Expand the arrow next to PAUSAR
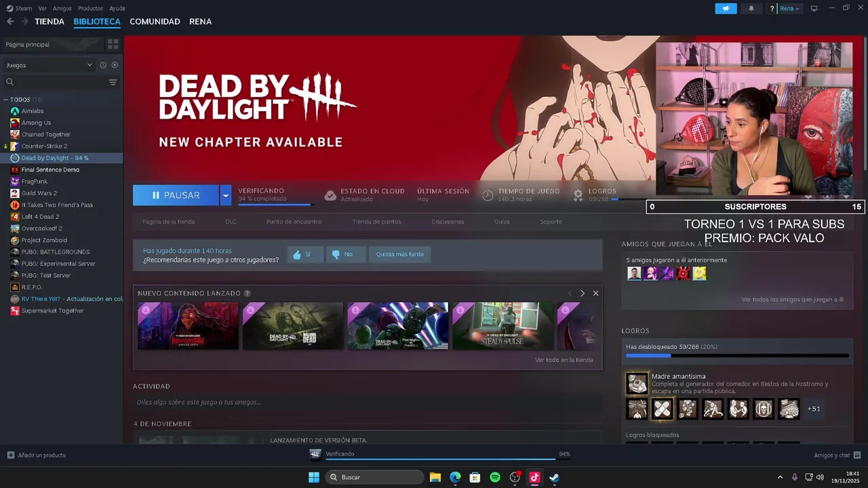Screen dimensions: 868x488 click(225, 195)
